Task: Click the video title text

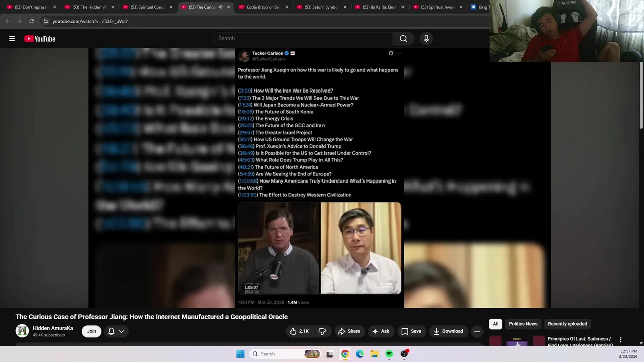Action: [x=151, y=317]
